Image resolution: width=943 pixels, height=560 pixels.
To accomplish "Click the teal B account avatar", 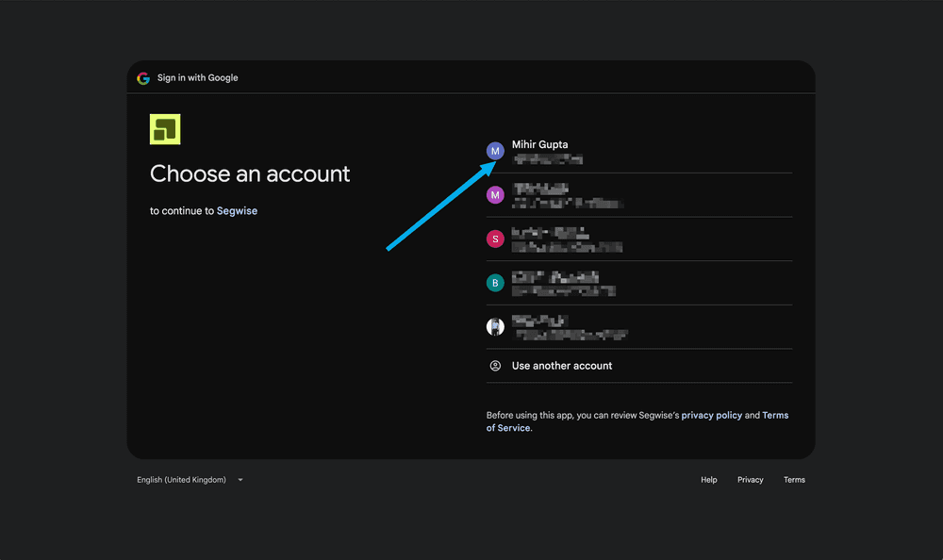I will click(495, 283).
